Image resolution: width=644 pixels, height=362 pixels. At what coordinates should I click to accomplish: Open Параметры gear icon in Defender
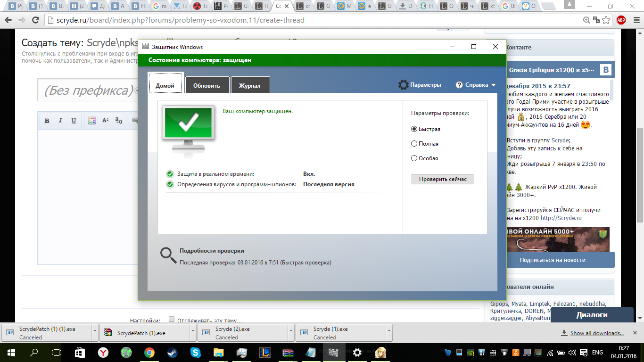point(403,85)
